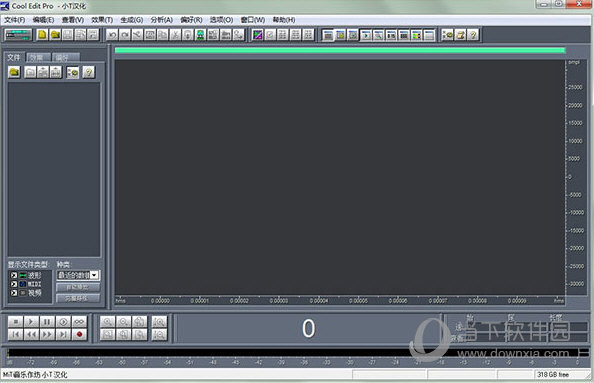The image size is (594, 383).
Task: Click the Undo arrow in main toolbar
Action: pyautogui.click(x=112, y=35)
